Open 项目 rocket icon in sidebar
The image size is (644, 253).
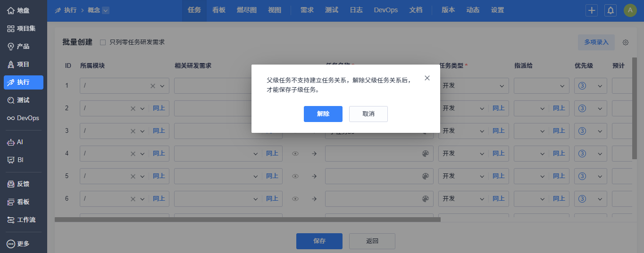11,64
